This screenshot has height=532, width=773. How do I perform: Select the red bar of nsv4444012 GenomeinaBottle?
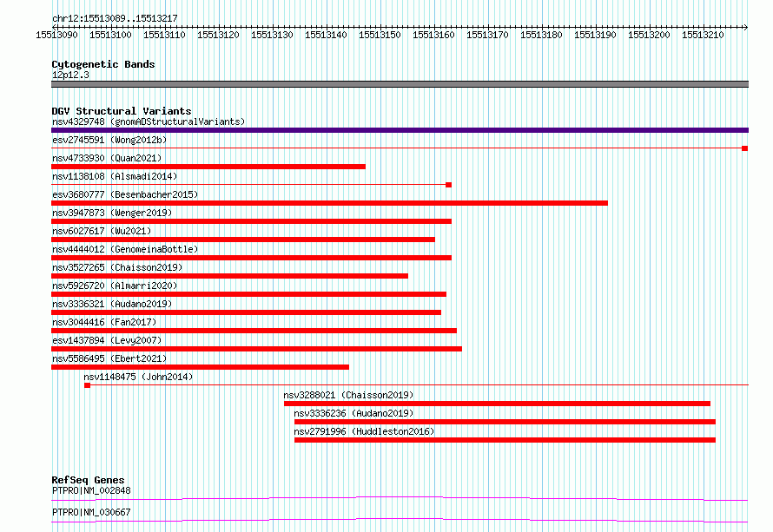(251, 258)
